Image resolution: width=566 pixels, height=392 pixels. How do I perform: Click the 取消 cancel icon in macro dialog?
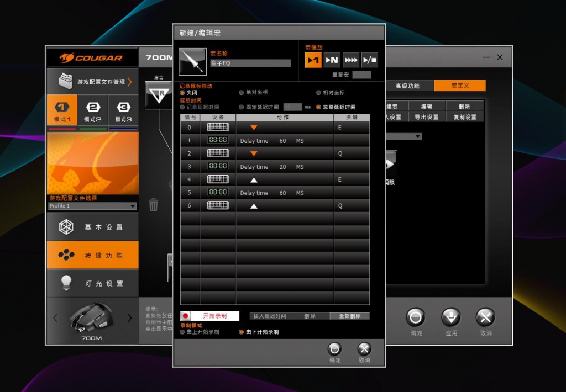(364, 349)
